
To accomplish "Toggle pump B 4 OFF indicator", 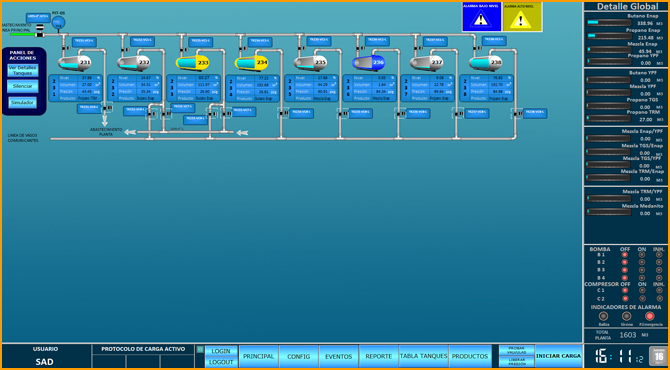I will coord(625,278).
